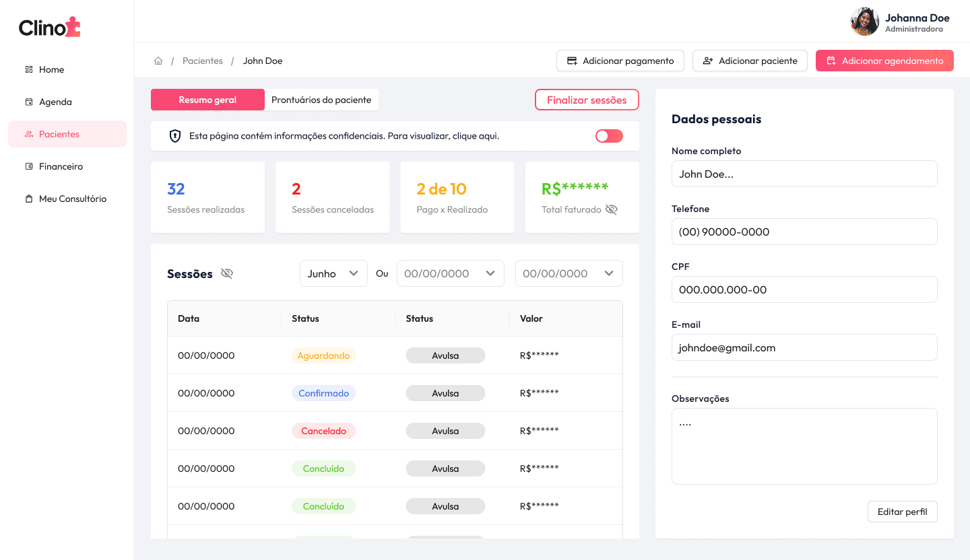Toggle the confidential information switch
This screenshot has width=970, height=560.
(x=609, y=136)
